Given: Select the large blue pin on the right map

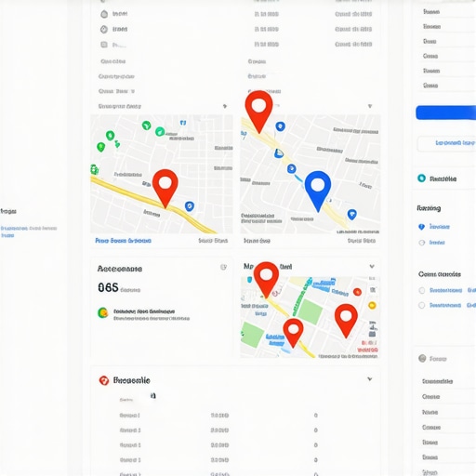Looking at the screenshot, I should [318, 192].
